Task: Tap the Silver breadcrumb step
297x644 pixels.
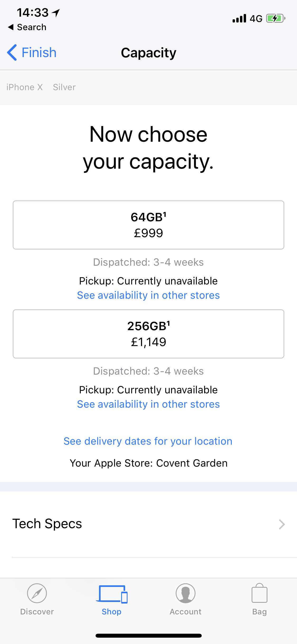Action: click(64, 87)
